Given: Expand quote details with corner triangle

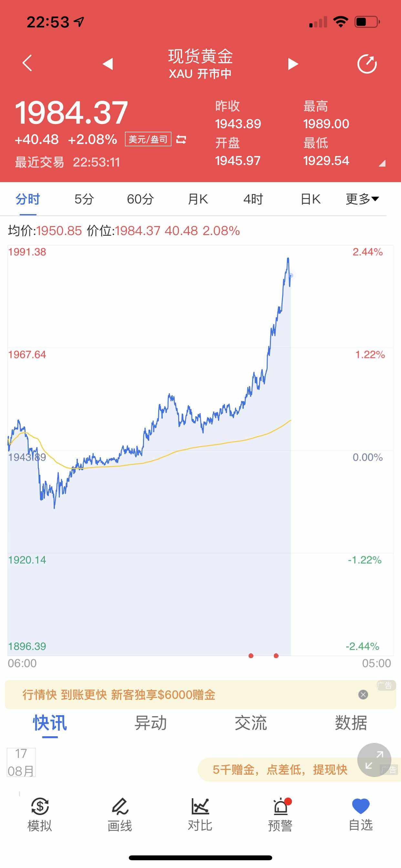Looking at the screenshot, I should (382, 163).
